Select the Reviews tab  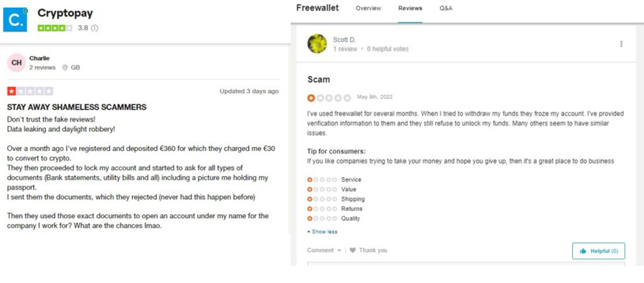tap(410, 9)
